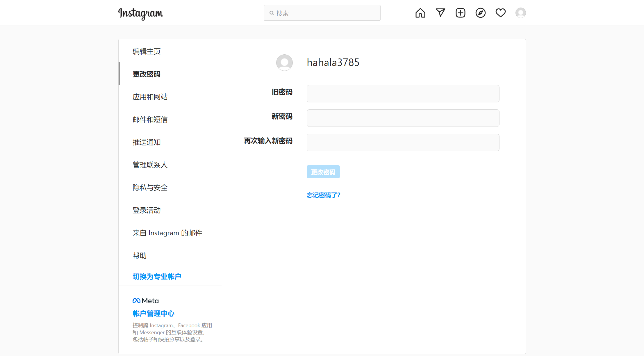Click the Instagram logo
The width and height of the screenshot is (644, 356).
point(140,13)
